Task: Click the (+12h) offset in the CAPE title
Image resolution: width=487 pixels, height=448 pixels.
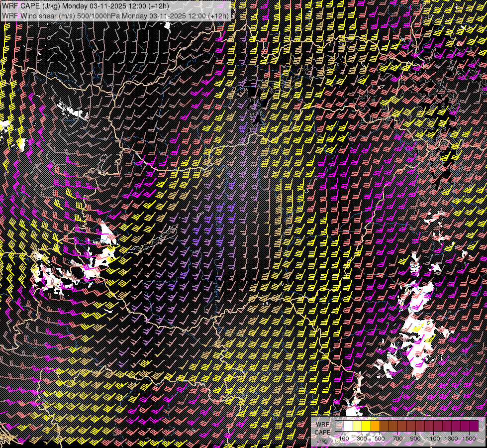Action: tap(157, 5)
